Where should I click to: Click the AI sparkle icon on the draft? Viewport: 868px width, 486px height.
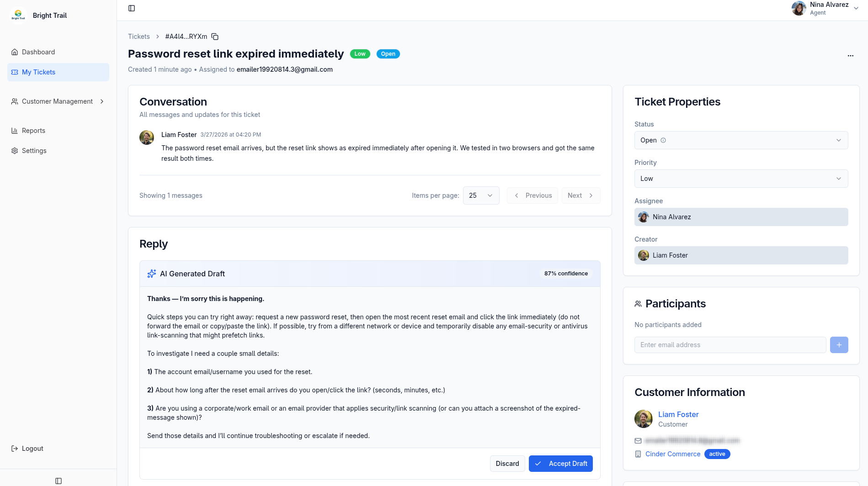[x=151, y=273]
